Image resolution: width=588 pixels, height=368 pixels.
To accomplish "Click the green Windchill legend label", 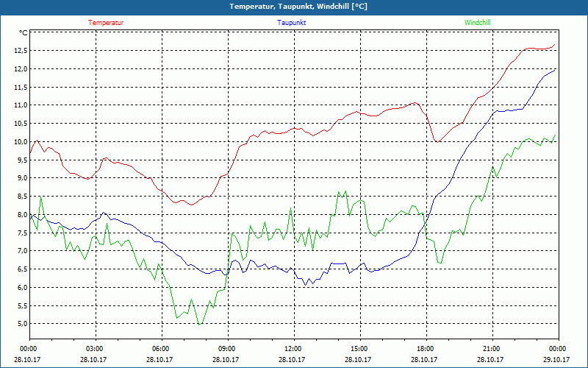I will (x=477, y=23).
